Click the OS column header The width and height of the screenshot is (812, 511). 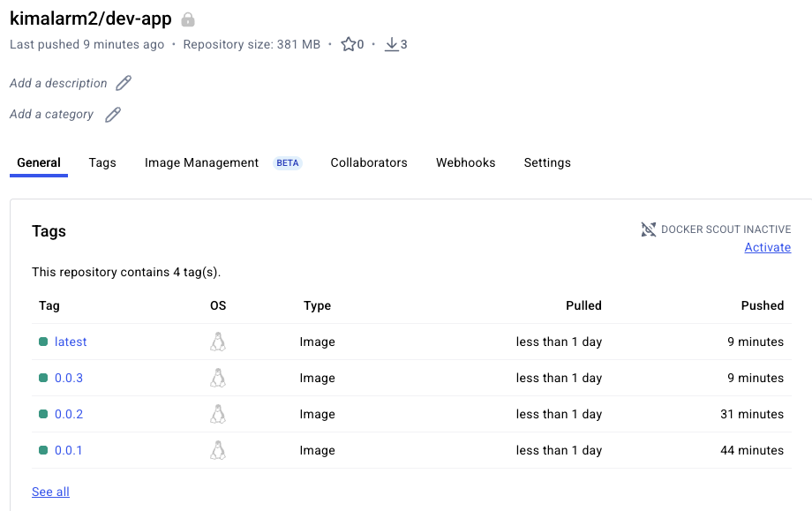point(218,305)
